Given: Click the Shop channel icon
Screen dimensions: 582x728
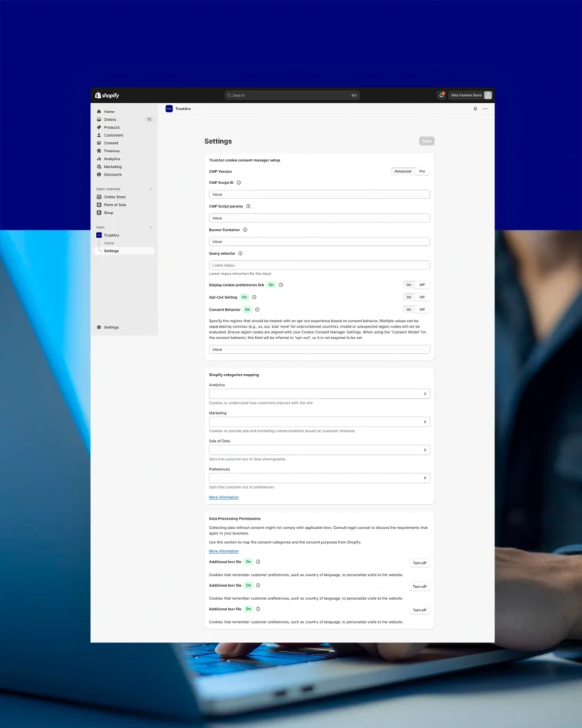Looking at the screenshot, I should (x=99, y=213).
